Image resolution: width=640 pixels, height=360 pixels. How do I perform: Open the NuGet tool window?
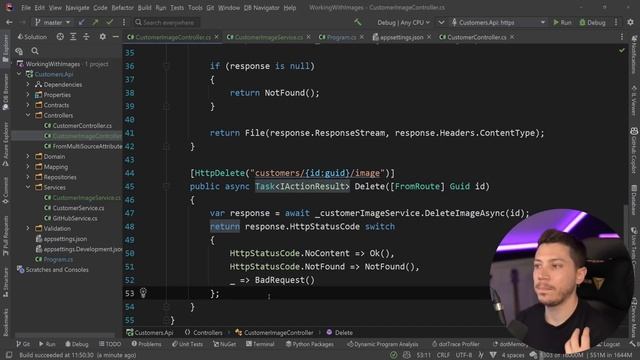point(224,344)
